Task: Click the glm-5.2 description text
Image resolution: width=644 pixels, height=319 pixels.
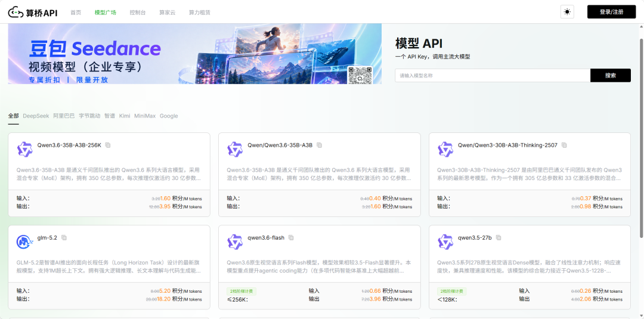Action: 109,267
